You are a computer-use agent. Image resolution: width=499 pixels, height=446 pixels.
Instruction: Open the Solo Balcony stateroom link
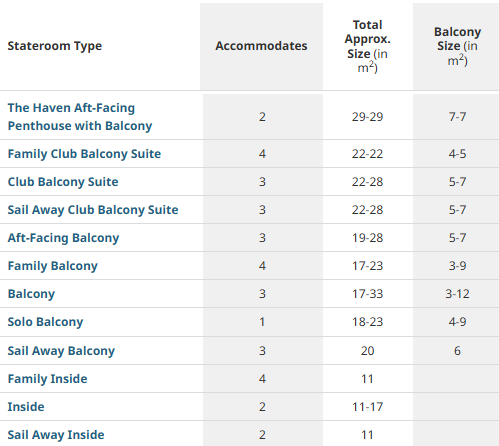(45, 322)
